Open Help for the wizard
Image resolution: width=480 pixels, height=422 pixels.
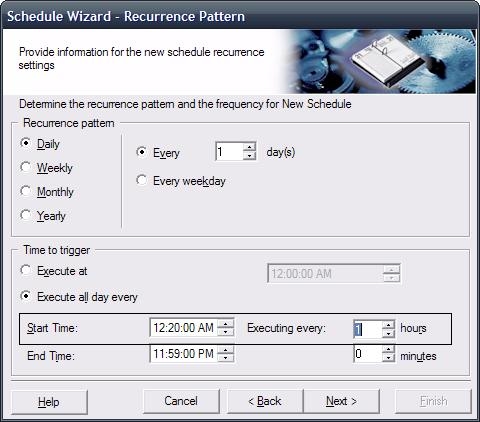pyautogui.click(x=49, y=402)
